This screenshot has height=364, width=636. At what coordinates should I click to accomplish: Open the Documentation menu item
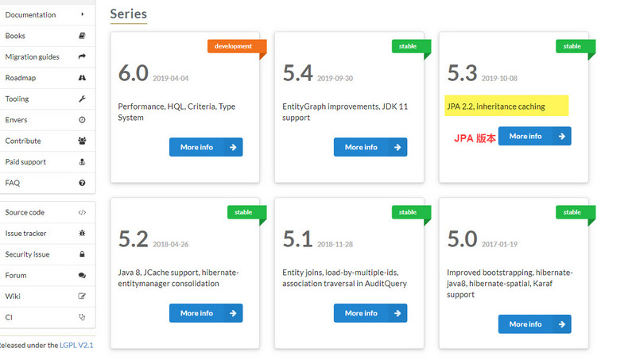coord(48,15)
